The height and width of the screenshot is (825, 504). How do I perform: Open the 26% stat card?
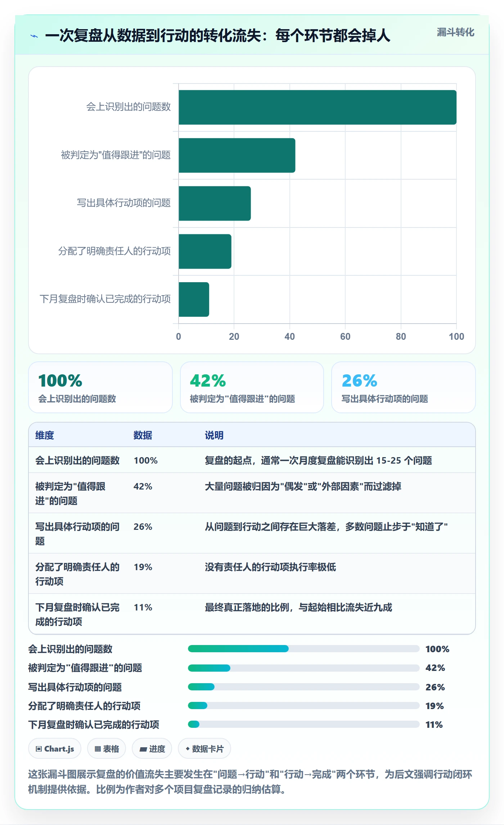(x=404, y=387)
